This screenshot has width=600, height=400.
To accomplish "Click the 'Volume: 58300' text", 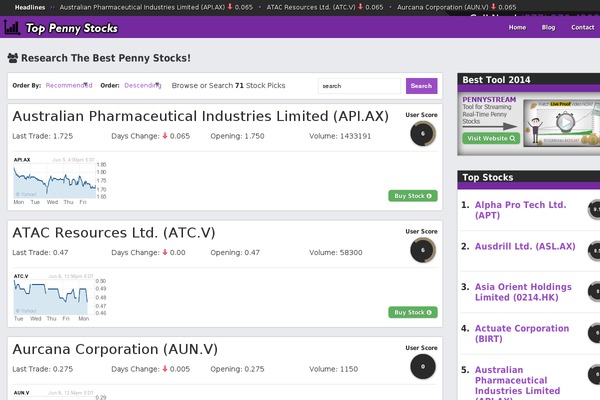I will 336,253.
